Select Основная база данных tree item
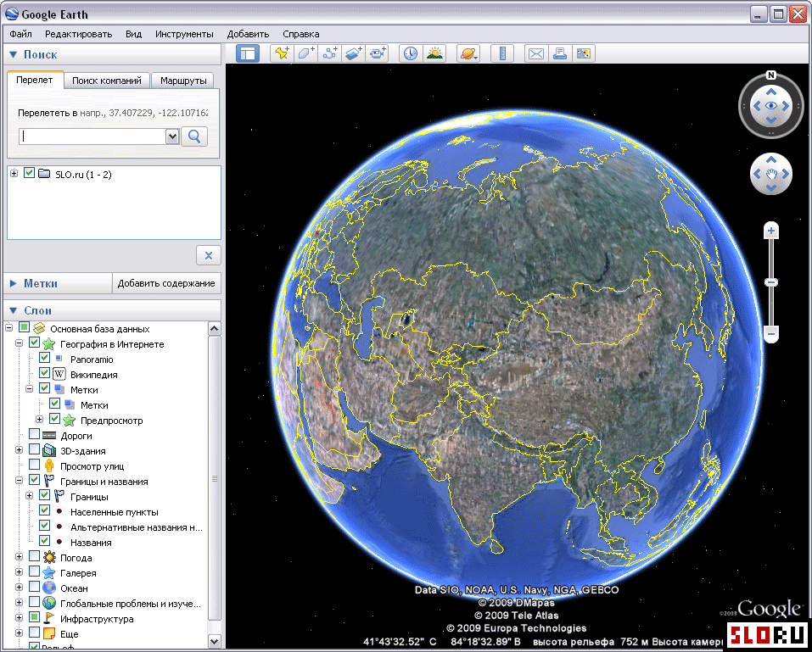 click(100, 329)
